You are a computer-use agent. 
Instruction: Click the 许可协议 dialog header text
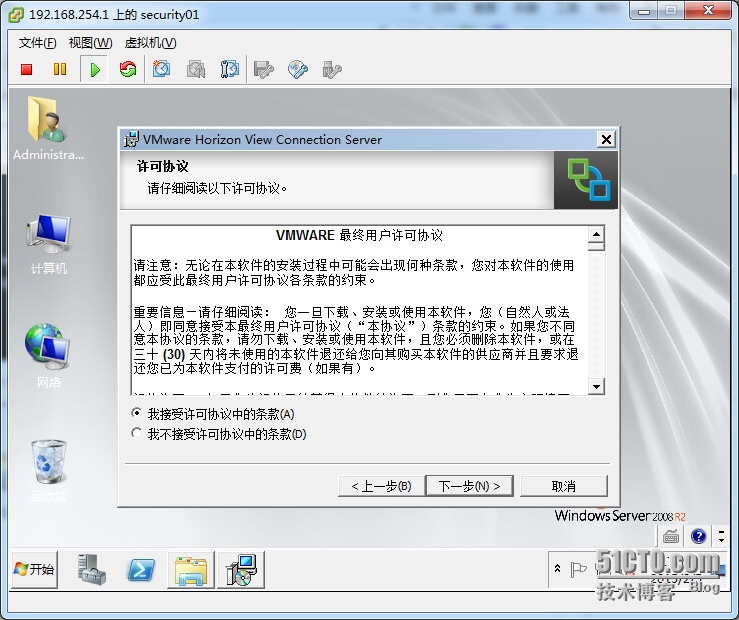[163, 166]
